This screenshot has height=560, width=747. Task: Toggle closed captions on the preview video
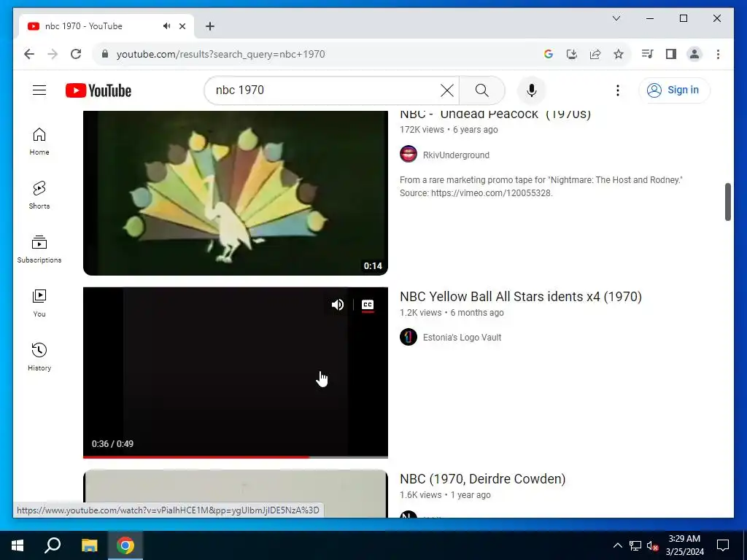(368, 305)
